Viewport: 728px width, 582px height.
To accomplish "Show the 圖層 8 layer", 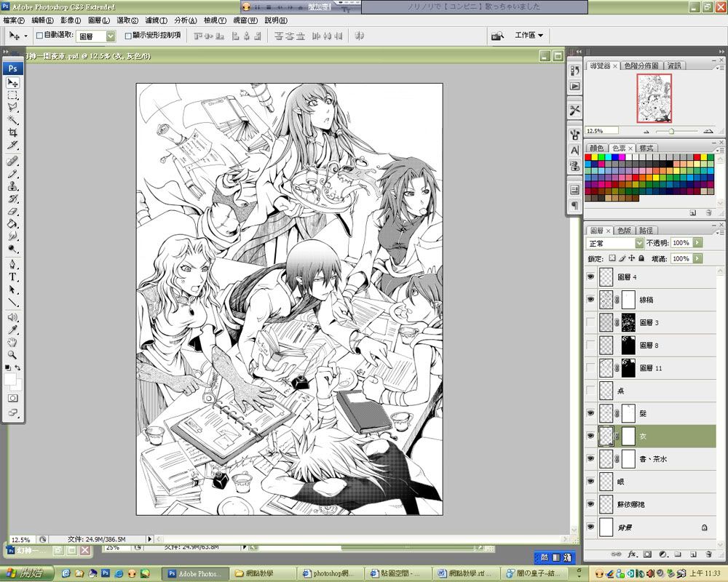I will pos(590,345).
